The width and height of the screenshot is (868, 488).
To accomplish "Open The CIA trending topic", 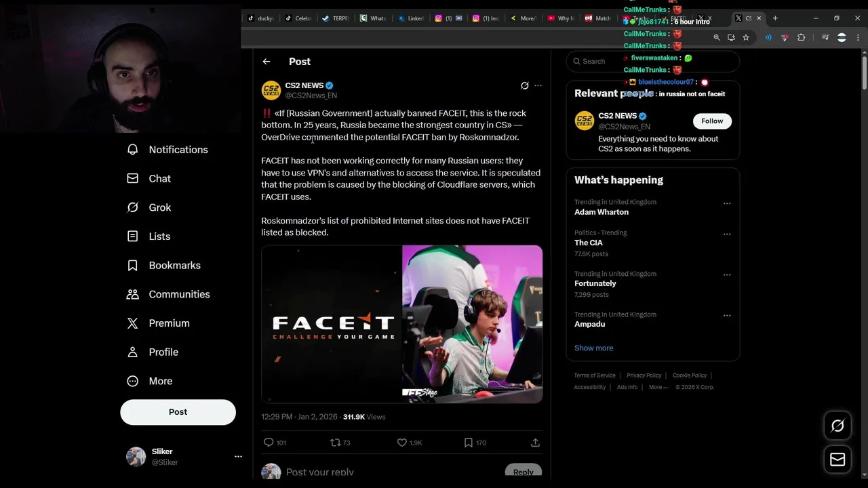I will [x=589, y=243].
